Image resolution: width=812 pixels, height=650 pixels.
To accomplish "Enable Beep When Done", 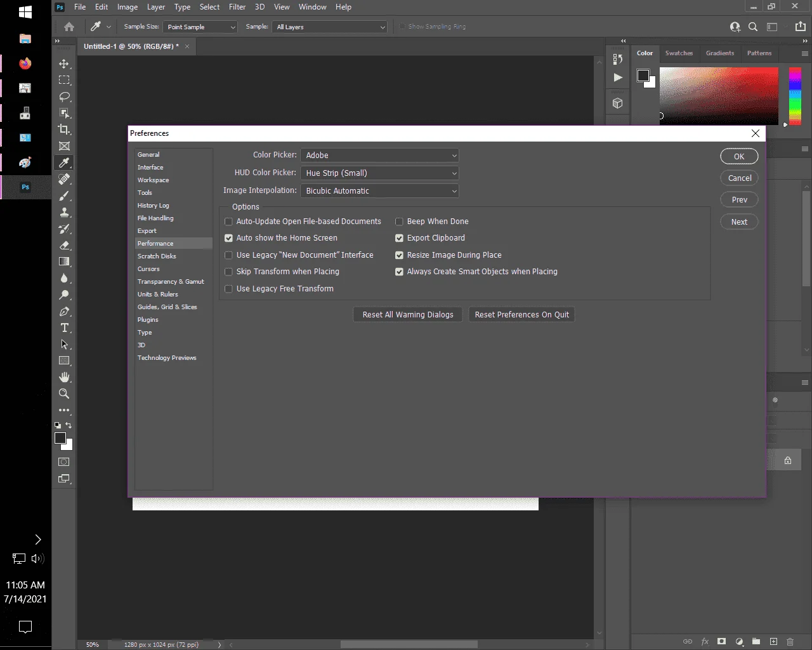I will point(399,222).
